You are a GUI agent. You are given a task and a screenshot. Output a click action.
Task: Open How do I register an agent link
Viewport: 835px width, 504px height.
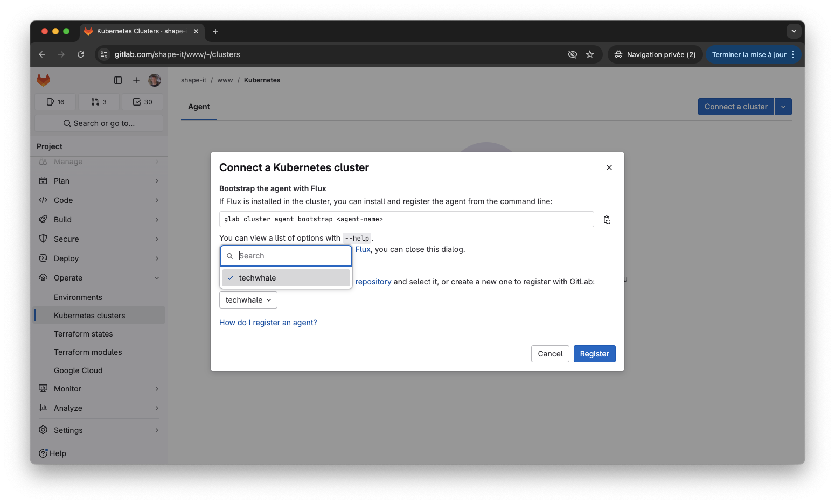[x=268, y=323]
